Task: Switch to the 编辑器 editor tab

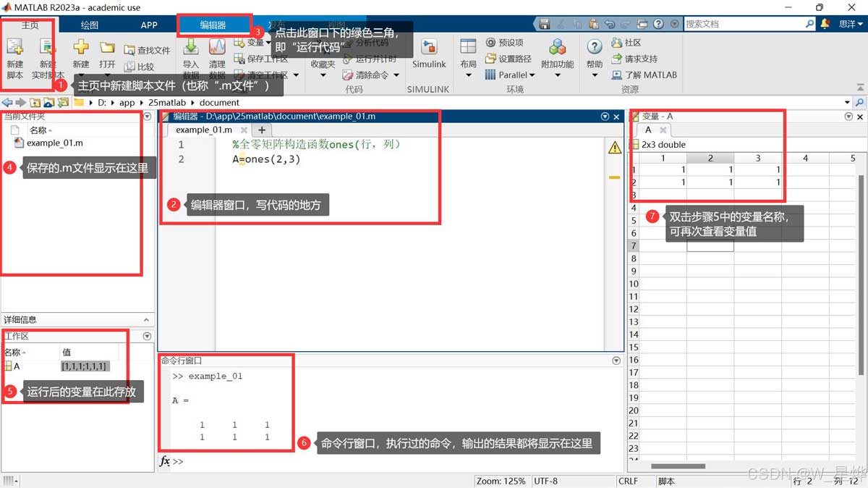Action: 213,24
